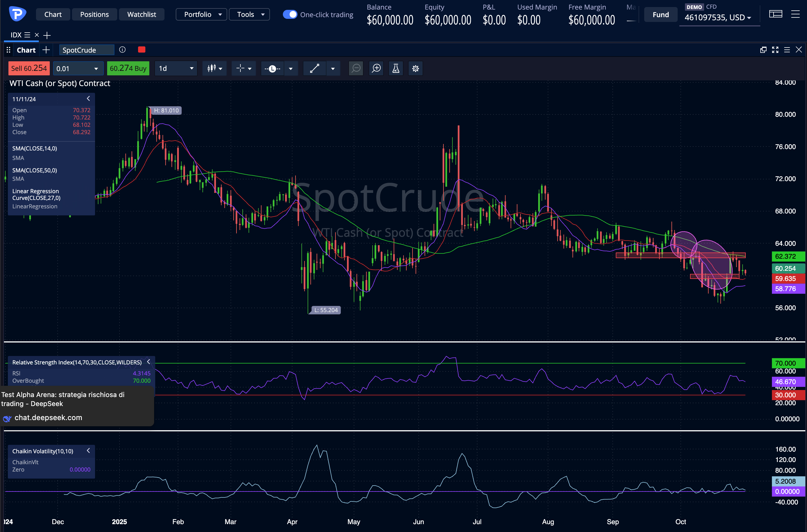Click the SpotCrude instrument info icon
Viewport: 807px width, 532px height.
pos(123,50)
